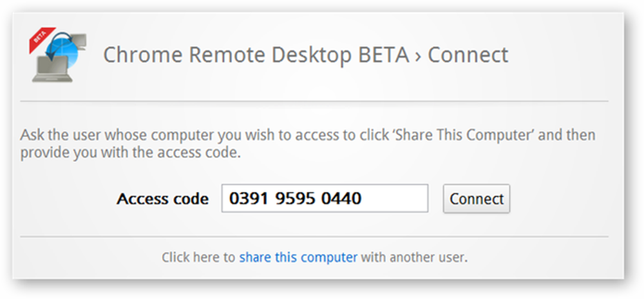Click the breadcrumb chevron before Connect
Screen dimensions: 644x299
[x=418, y=56]
